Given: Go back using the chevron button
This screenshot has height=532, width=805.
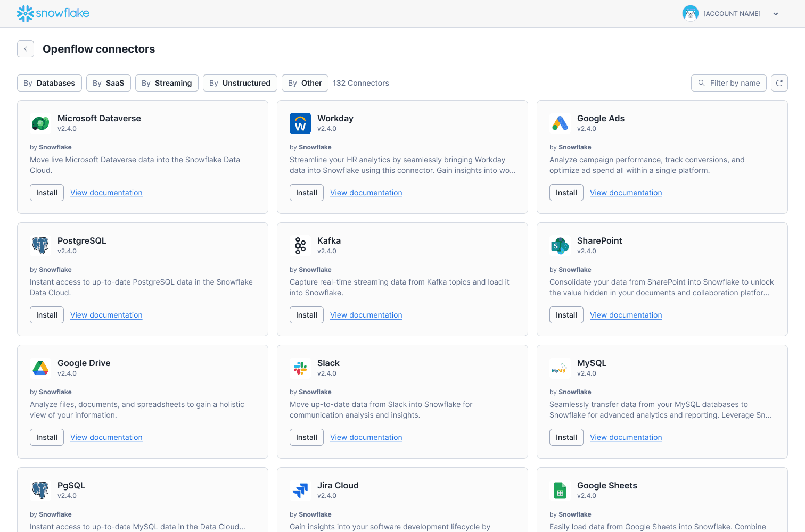Looking at the screenshot, I should 26,49.
